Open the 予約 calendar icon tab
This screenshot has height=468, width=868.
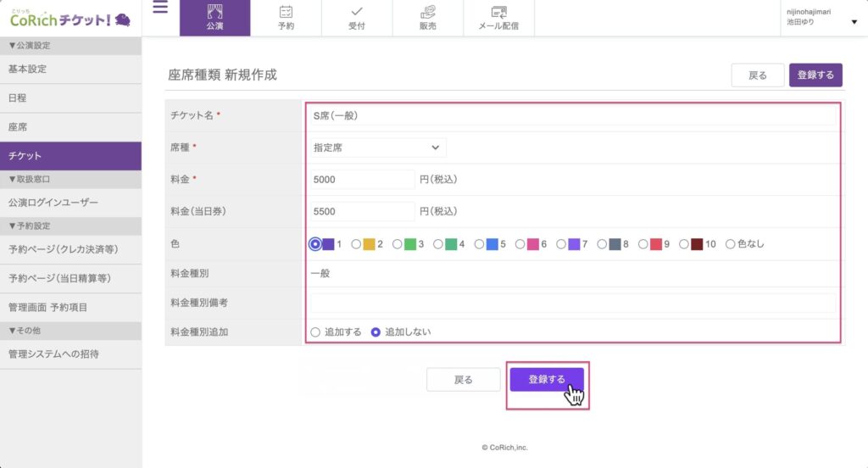[x=286, y=18]
